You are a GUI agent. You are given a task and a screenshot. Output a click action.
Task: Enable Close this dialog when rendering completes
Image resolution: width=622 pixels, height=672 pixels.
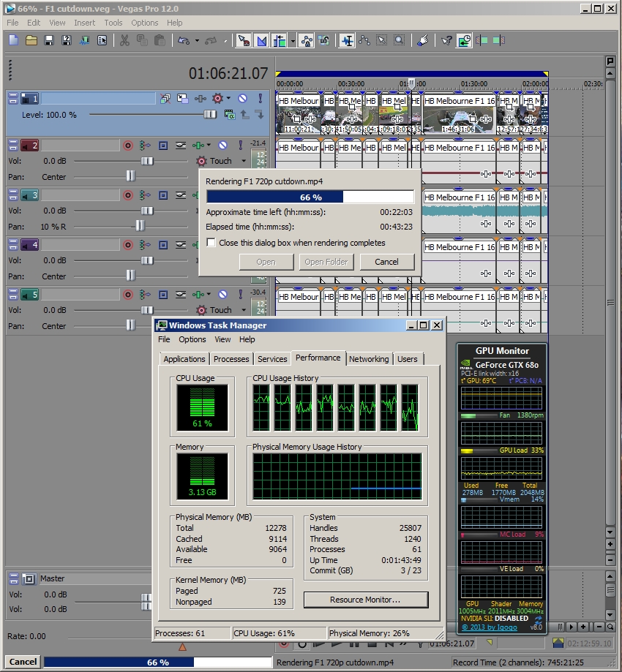point(211,243)
